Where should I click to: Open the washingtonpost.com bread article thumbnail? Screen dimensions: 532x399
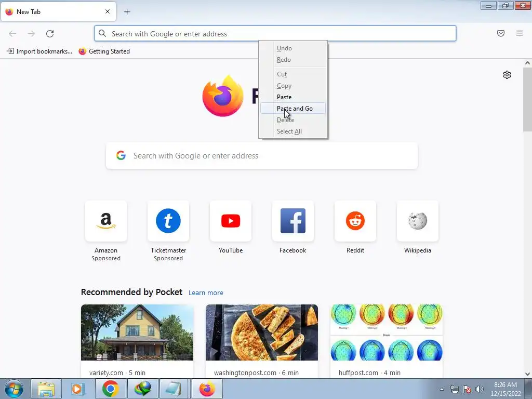(x=262, y=332)
